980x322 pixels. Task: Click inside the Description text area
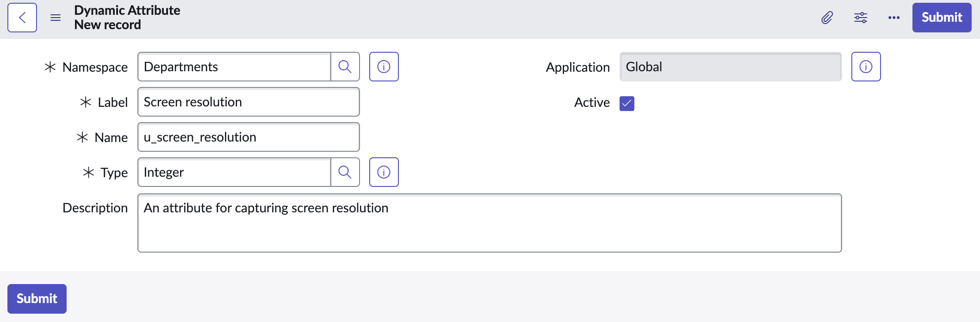(x=490, y=223)
